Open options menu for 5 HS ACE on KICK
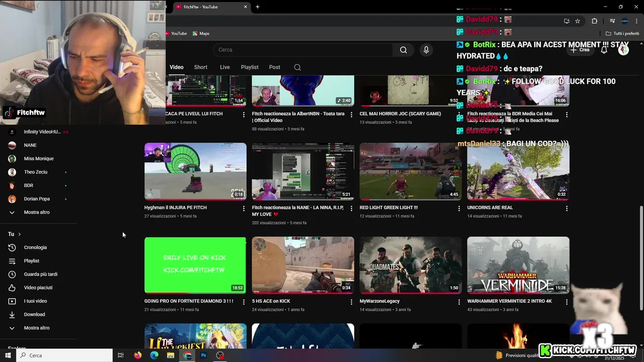Screen dimensions: 644x362 click(351, 302)
